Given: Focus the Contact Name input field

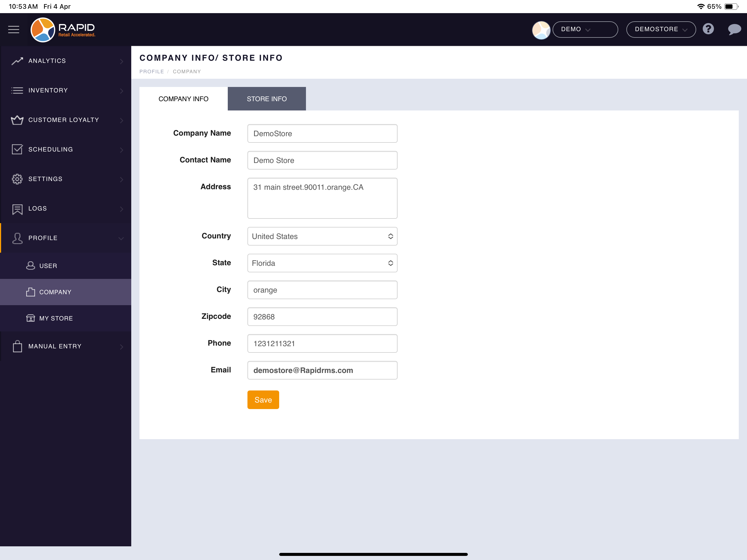Looking at the screenshot, I should (322, 161).
